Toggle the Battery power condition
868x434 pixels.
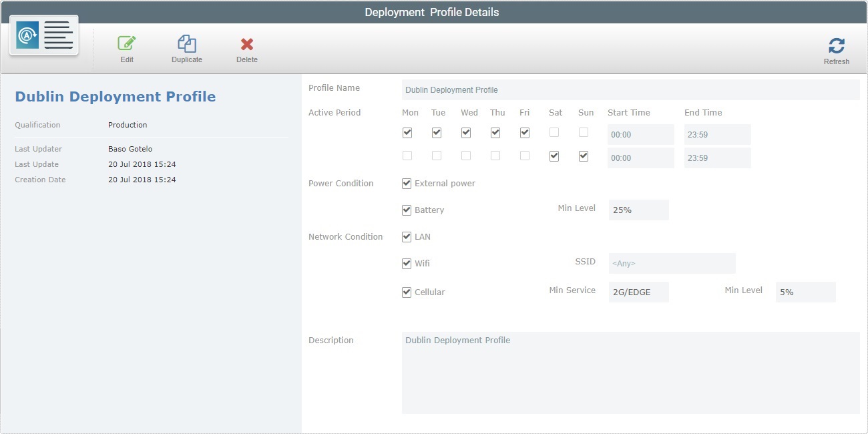click(x=407, y=210)
